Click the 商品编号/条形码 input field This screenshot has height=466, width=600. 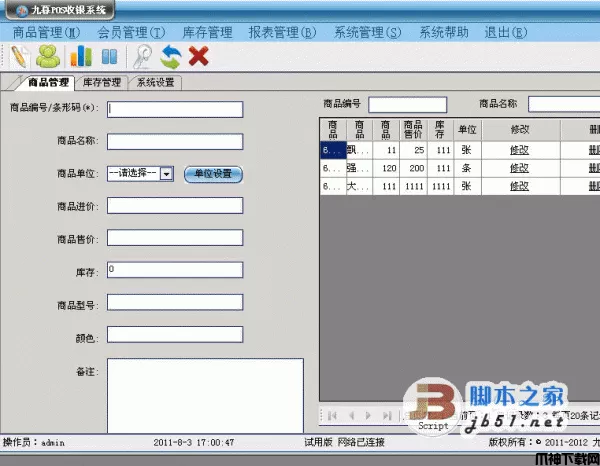175,109
